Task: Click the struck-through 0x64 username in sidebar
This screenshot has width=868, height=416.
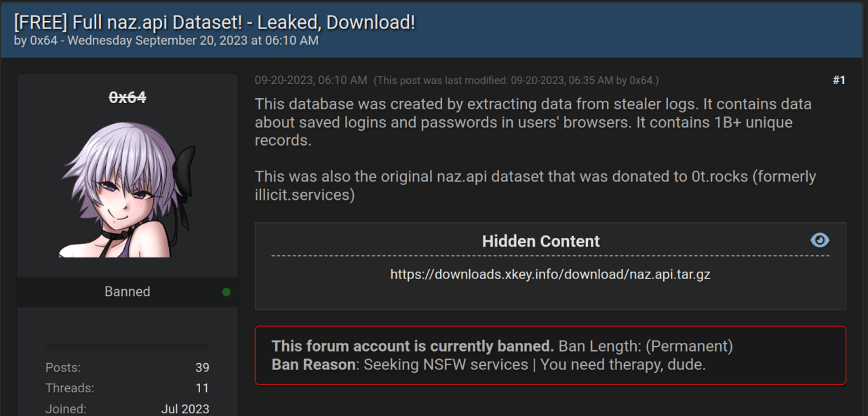Action: pyautogui.click(x=127, y=98)
